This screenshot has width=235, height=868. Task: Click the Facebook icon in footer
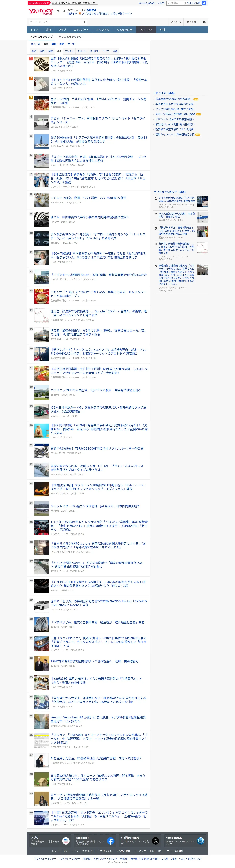pyautogui.click(x=111, y=841)
